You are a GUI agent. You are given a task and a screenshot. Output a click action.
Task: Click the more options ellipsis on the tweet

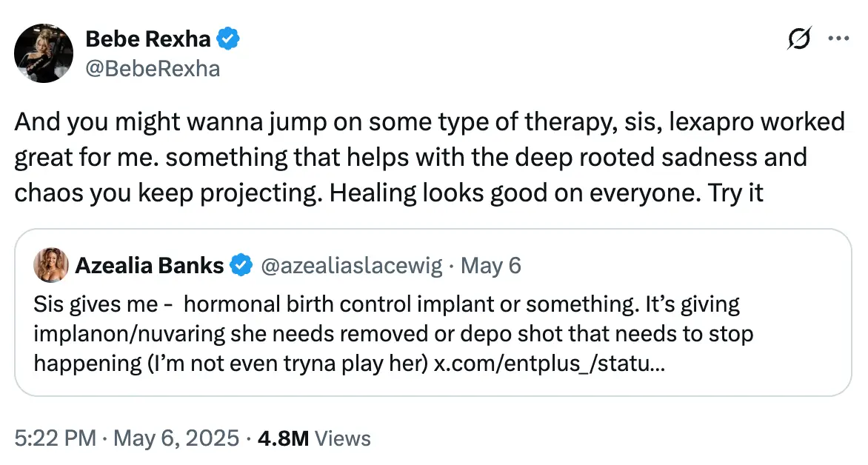coord(839,39)
